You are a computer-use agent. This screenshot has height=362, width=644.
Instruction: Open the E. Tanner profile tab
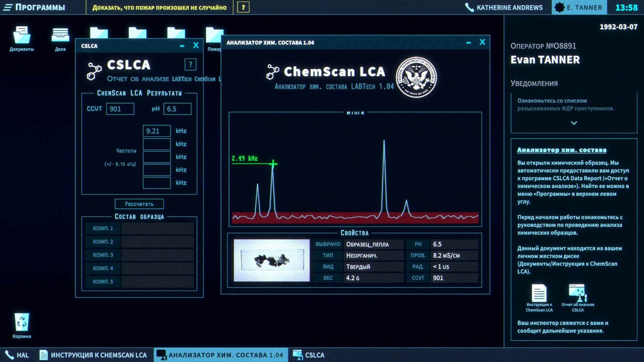coord(579,7)
